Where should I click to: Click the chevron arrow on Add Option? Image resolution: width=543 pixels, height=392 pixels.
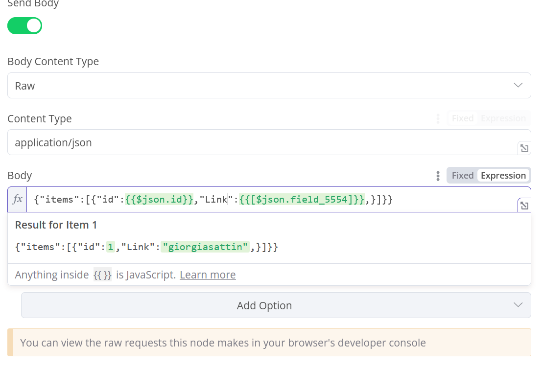coord(518,305)
